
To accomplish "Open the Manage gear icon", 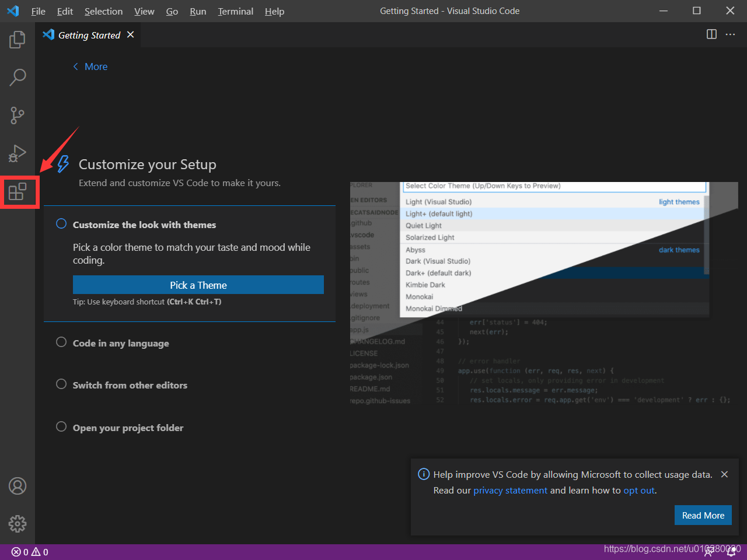I will (x=18, y=524).
